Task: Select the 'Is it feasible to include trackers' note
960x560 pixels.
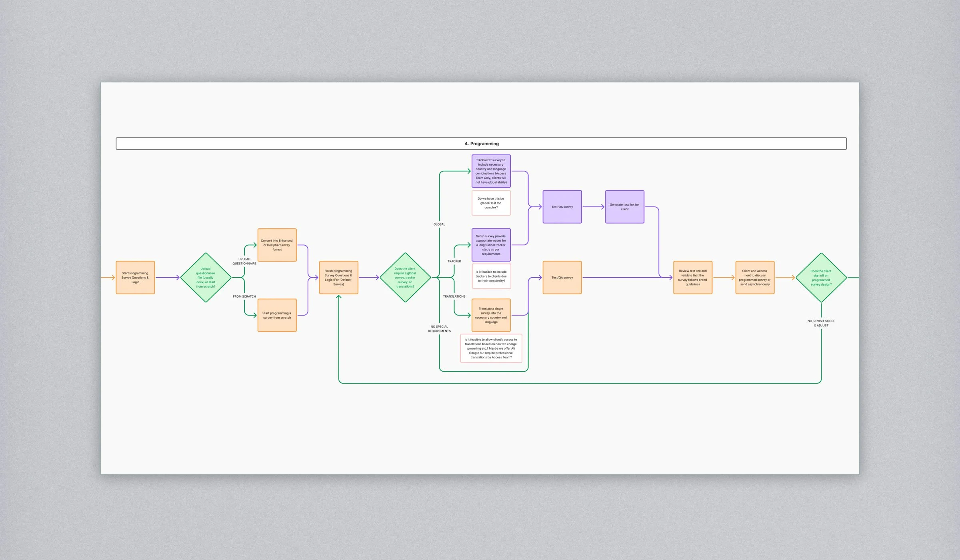Action: pyautogui.click(x=491, y=276)
